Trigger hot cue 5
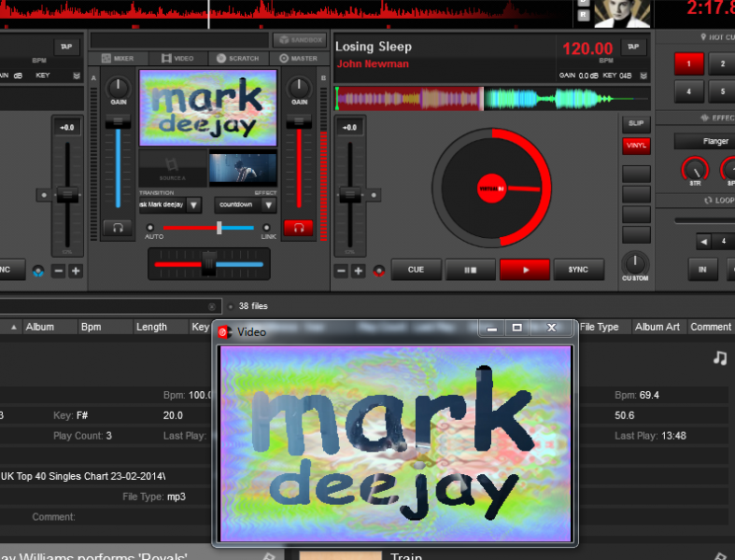735x560 pixels. tap(722, 91)
